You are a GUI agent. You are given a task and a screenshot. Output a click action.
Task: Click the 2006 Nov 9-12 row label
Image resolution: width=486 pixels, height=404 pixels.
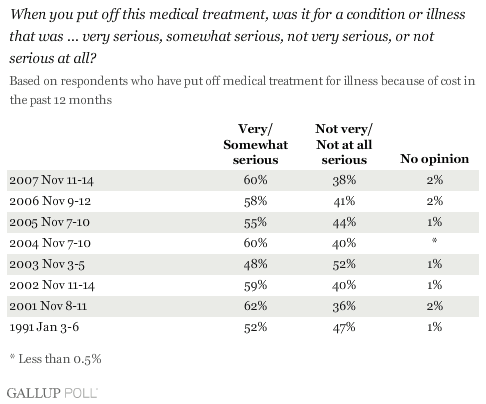50,201
